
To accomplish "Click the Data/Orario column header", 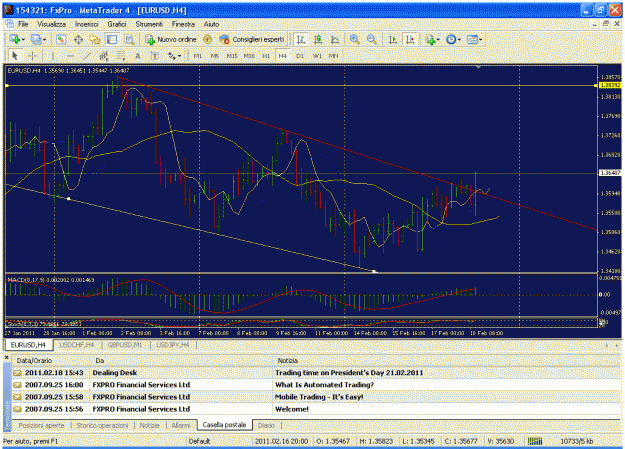I will pos(51,360).
